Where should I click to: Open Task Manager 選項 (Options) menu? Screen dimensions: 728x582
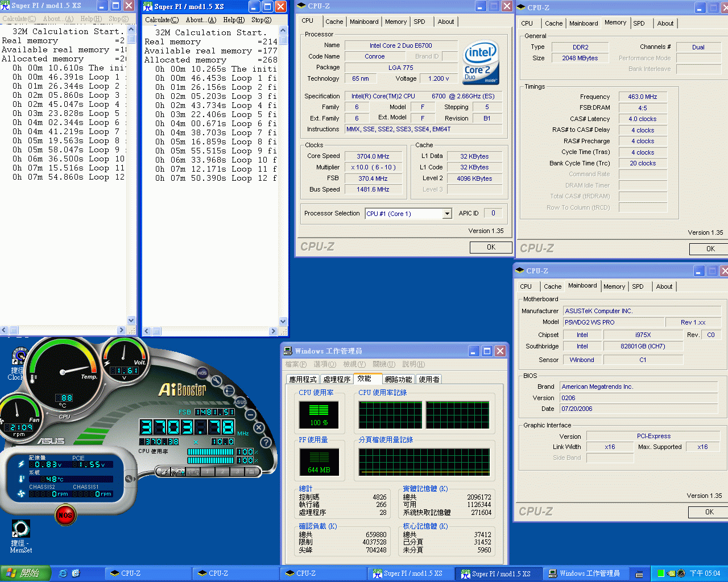[325, 364]
